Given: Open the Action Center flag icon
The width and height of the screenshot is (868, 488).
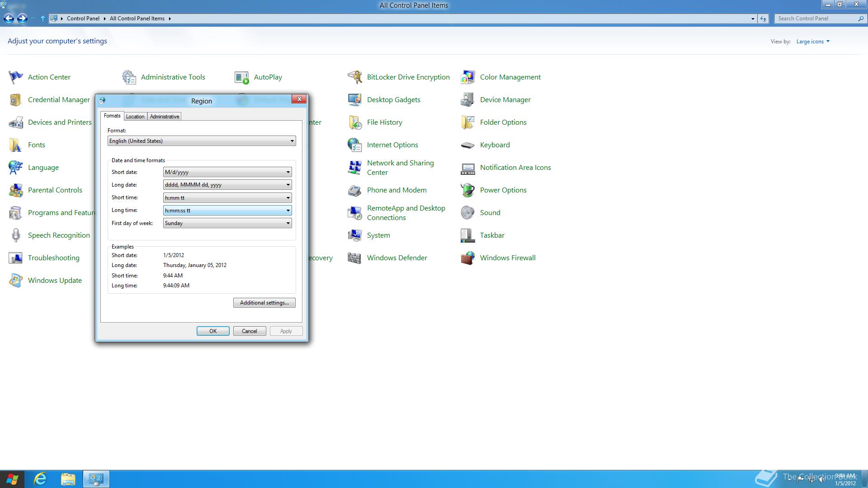Looking at the screenshot, I should 16,77.
